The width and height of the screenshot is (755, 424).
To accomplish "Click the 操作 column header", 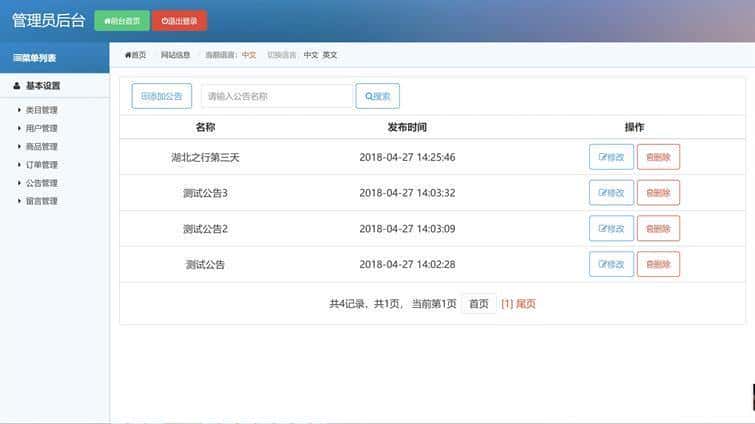I will point(634,128).
